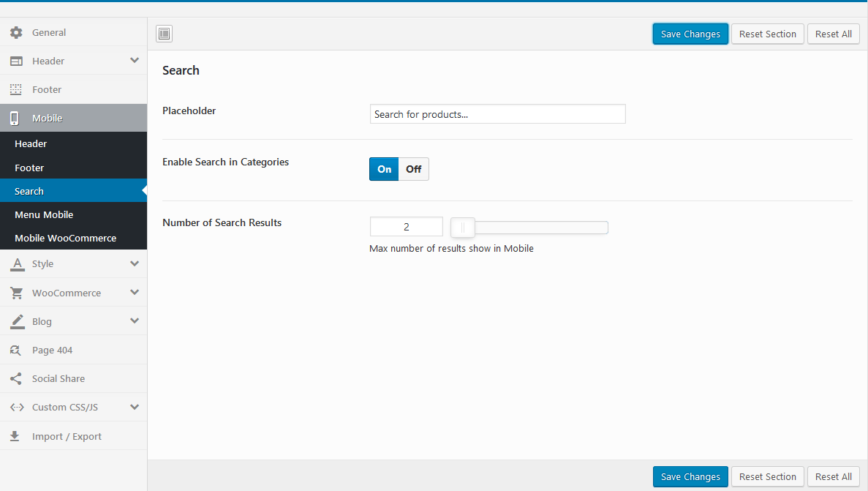Click the top Save Changes button

point(690,34)
